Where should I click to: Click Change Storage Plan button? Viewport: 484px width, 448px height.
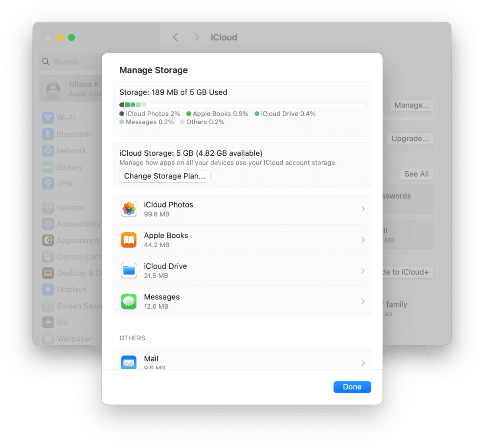click(165, 176)
